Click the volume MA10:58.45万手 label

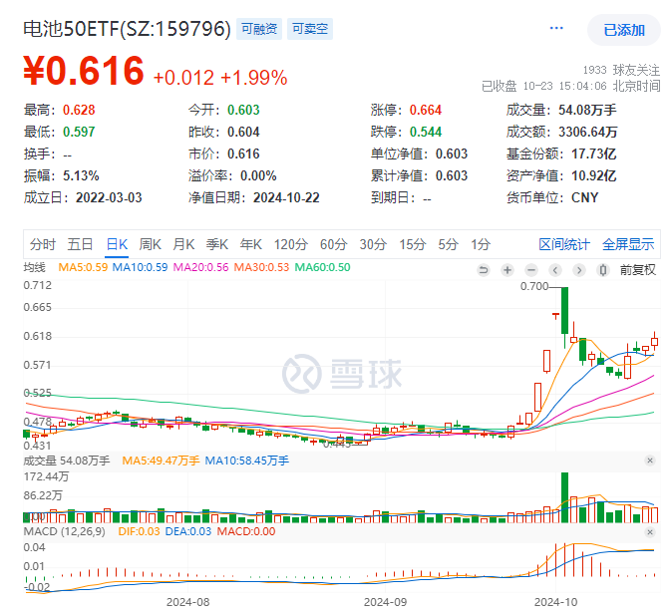pyautogui.click(x=247, y=461)
